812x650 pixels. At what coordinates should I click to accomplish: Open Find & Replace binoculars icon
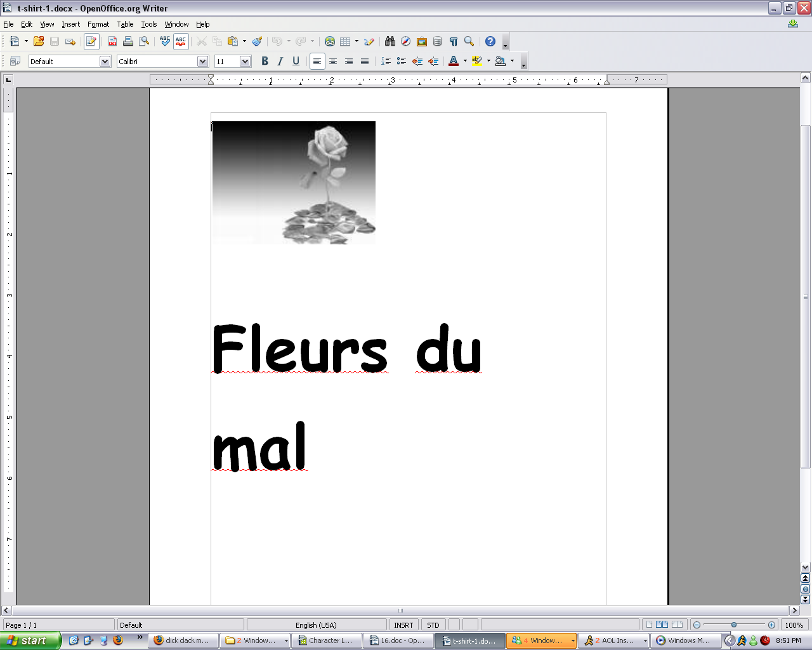tap(390, 41)
